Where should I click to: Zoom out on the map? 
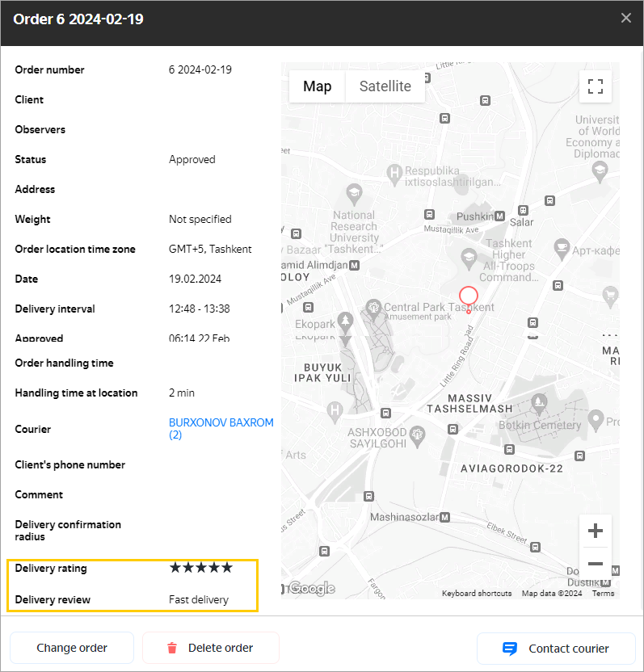click(x=595, y=564)
